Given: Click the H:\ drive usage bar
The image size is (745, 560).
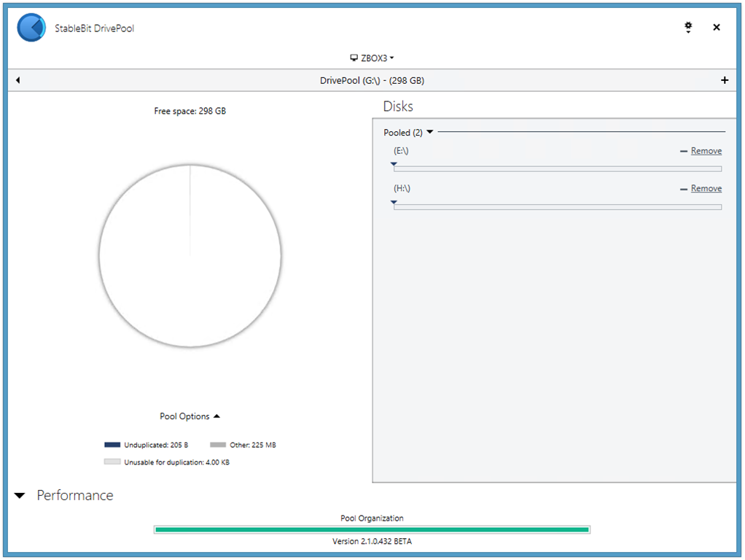Looking at the screenshot, I should point(558,207).
